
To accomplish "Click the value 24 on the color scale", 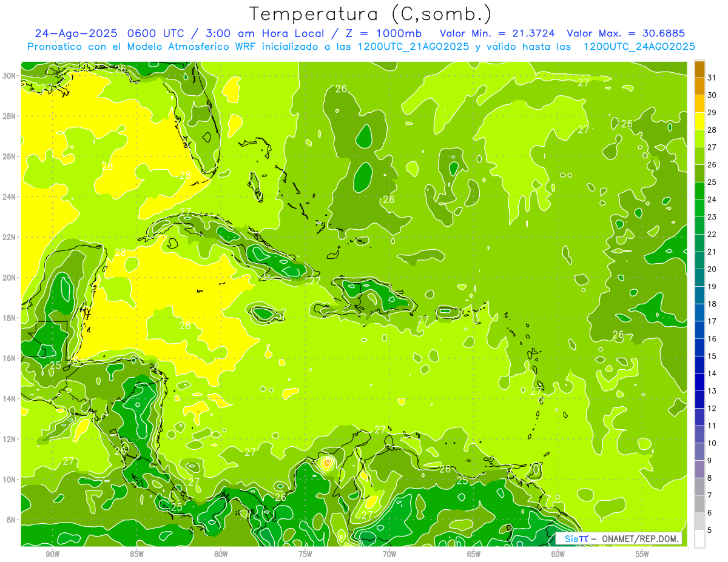I will [x=712, y=199].
